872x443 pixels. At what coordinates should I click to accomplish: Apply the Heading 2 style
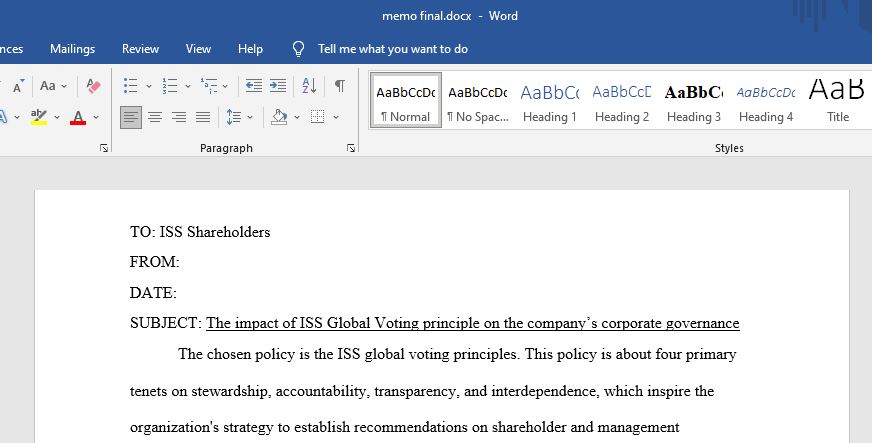622,101
